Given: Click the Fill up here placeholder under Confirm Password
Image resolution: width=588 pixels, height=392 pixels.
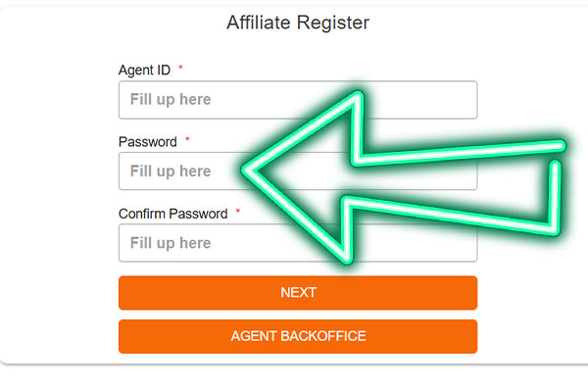Looking at the screenshot, I should 171,243.
